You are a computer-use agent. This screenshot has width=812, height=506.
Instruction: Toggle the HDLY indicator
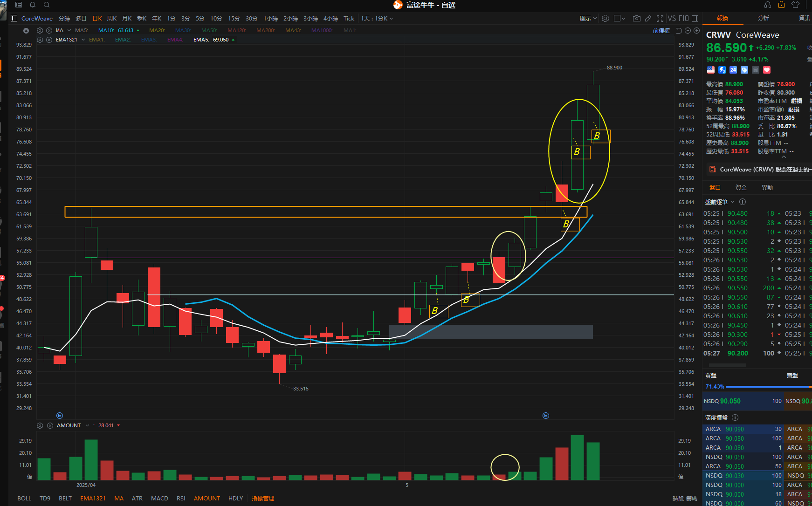pos(235,499)
